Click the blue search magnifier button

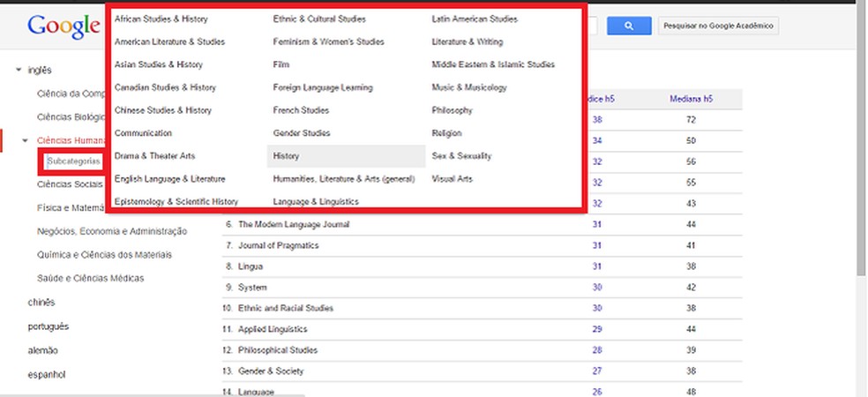[x=629, y=26]
